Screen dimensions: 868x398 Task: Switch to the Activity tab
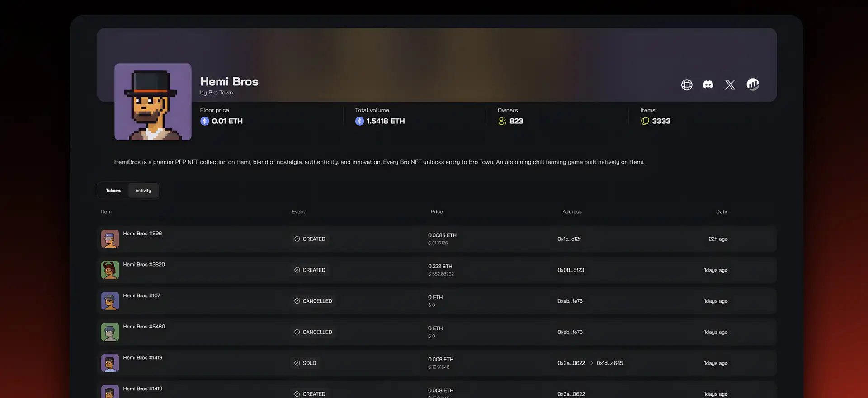pos(143,190)
